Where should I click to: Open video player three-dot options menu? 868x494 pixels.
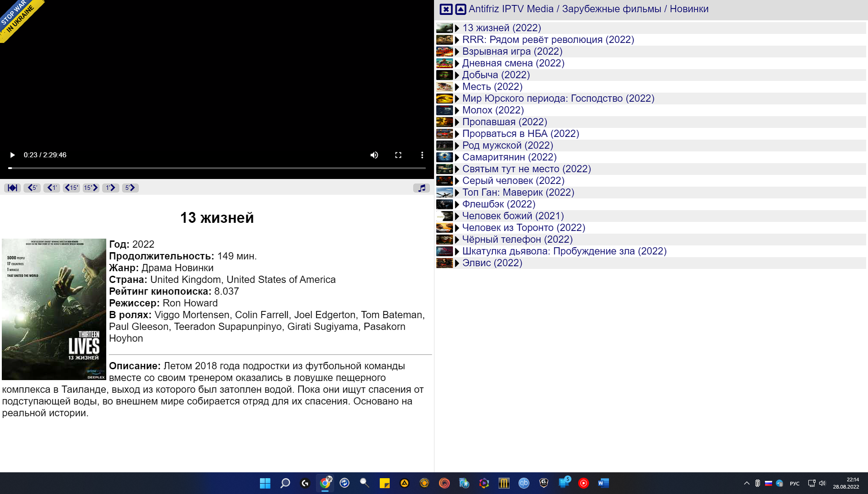click(x=422, y=155)
